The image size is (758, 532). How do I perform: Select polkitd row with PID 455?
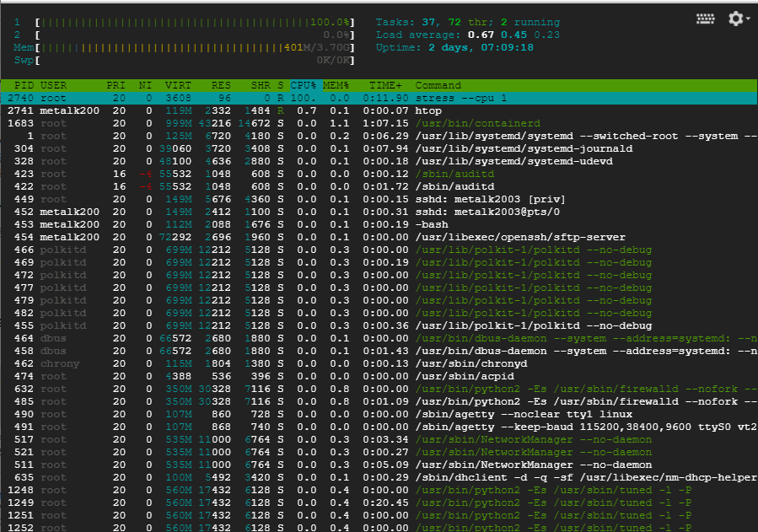point(379,325)
